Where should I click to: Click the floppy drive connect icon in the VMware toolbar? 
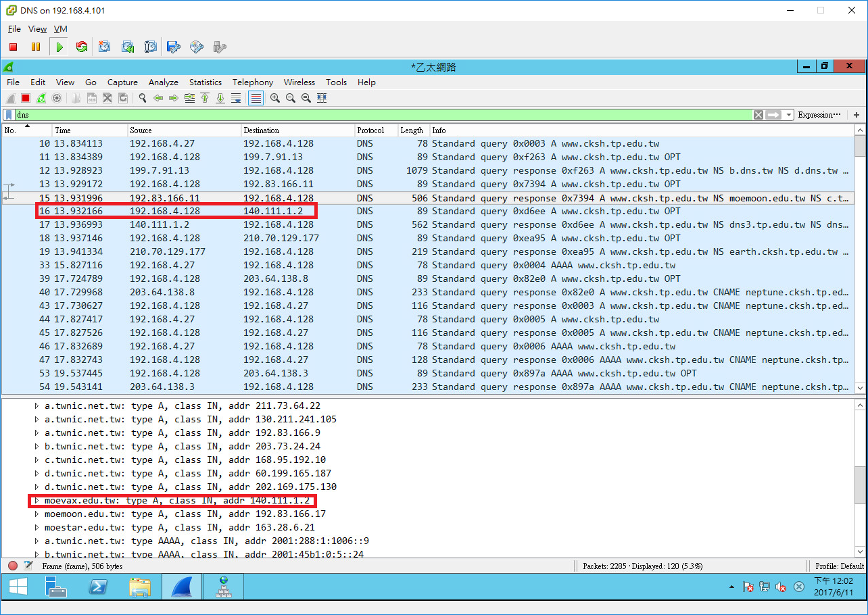tap(174, 47)
